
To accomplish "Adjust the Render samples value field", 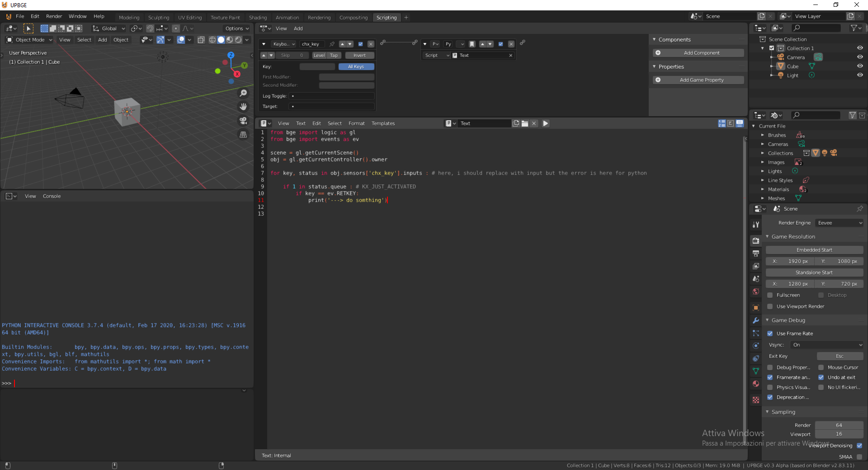I will [x=839, y=425].
